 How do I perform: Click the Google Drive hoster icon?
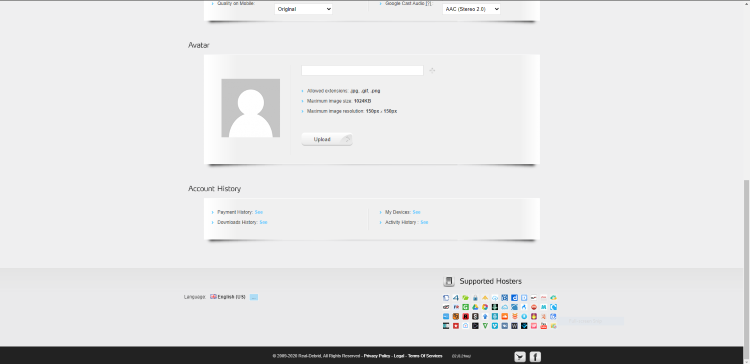(x=475, y=307)
